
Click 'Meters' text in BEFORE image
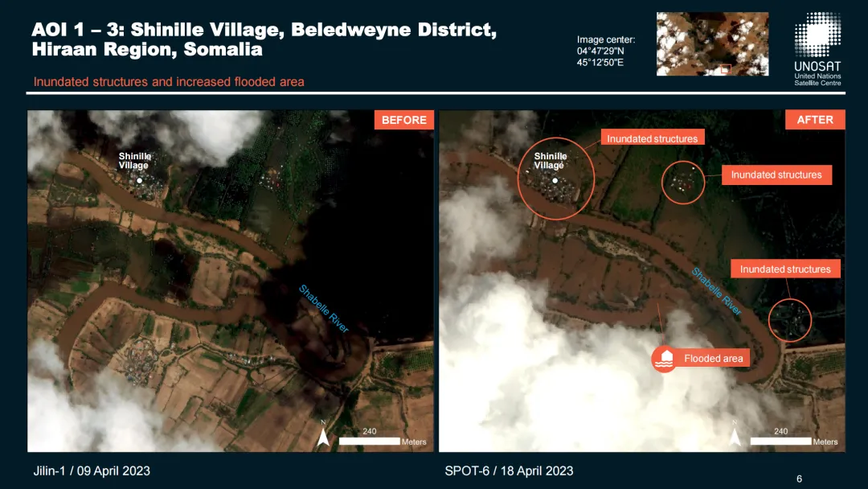(414, 442)
